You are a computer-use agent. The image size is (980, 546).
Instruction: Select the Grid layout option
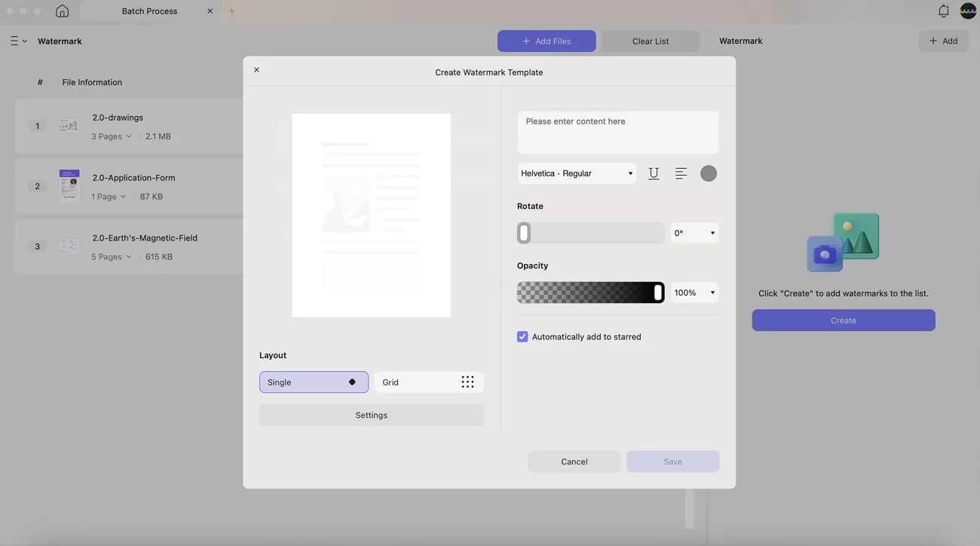(x=429, y=382)
